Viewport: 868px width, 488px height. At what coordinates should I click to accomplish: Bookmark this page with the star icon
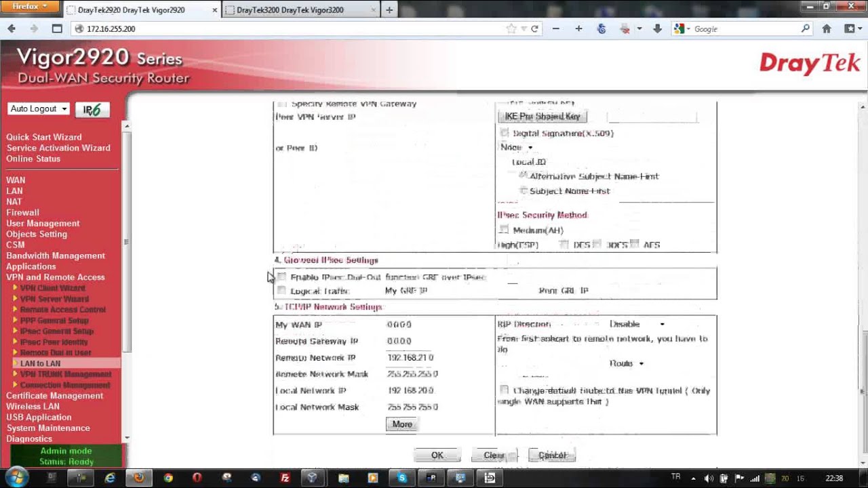(x=511, y=28)
